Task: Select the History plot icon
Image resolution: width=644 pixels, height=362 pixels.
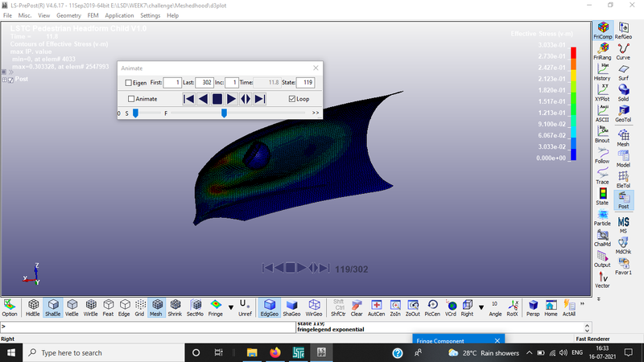Action: click(602, 73)
